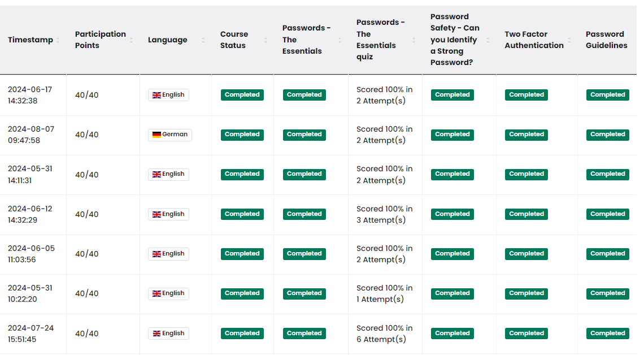Select English badge in 2024-06-17 row
Screen dimensions: 644x355
tap(168, 95)
